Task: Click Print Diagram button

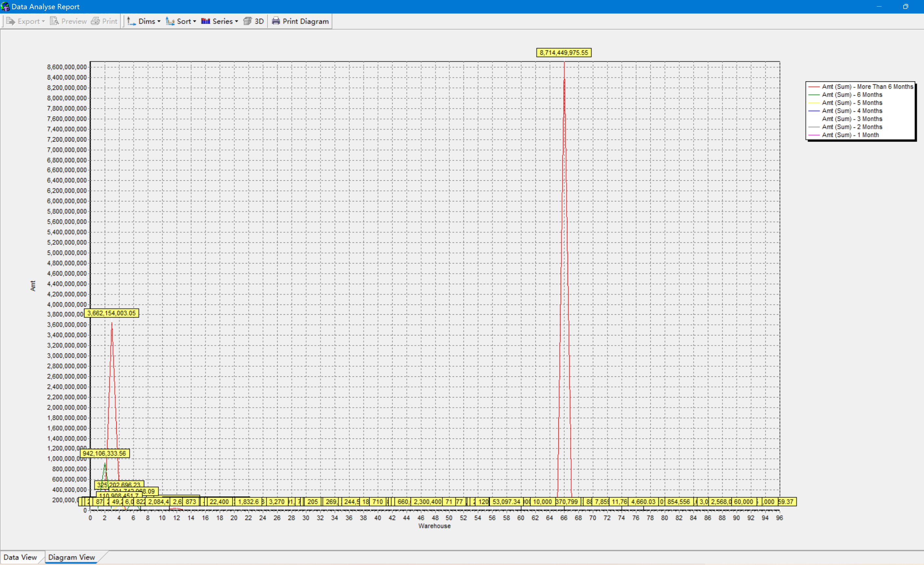Action: coord(300,21)
